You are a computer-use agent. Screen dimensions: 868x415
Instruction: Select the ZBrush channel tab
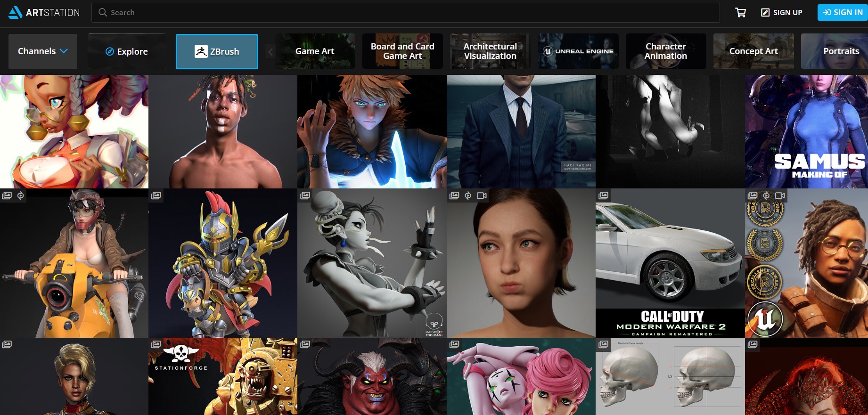point(217,52)
